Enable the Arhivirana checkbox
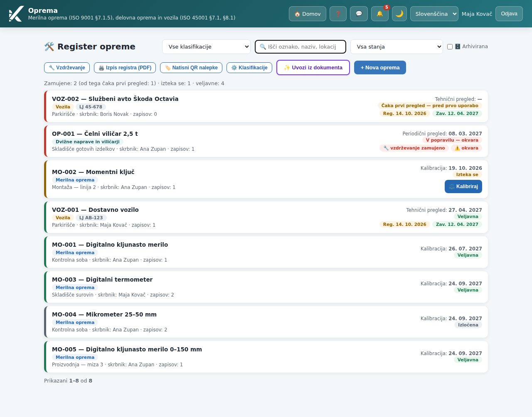Screen dimensions: 532x417 (x=450, y=47)
